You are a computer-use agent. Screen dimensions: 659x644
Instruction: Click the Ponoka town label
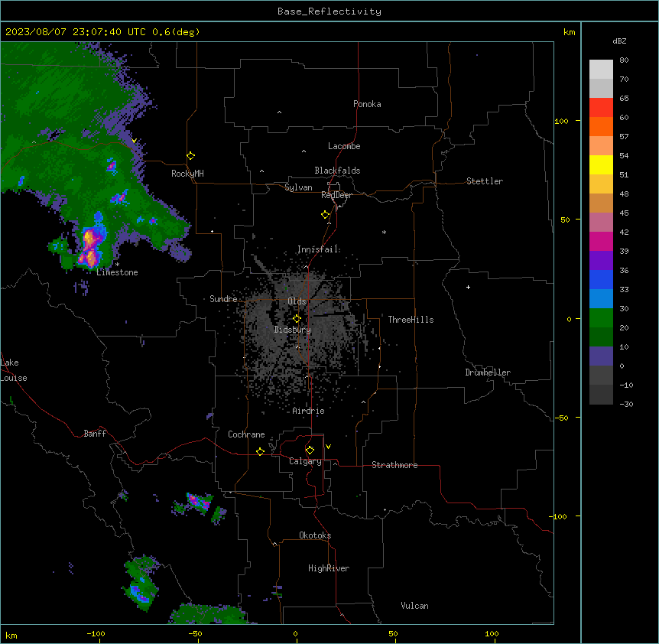[367, 104]
